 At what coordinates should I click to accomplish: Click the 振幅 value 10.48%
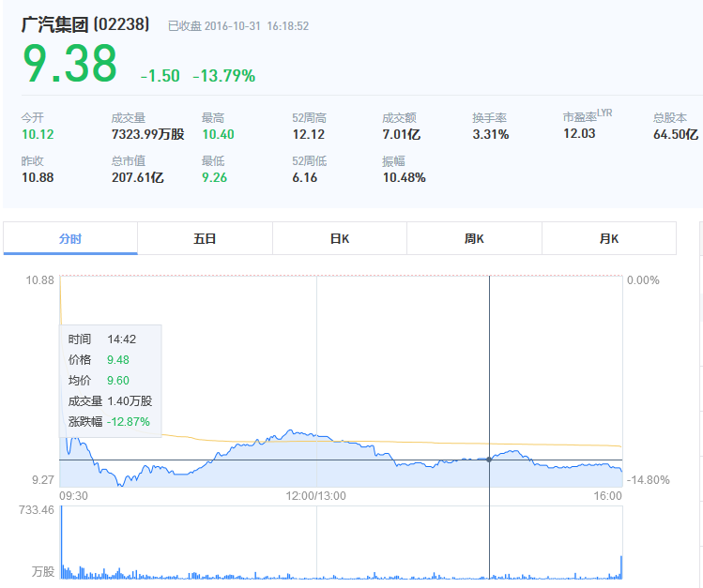point(404,178)
